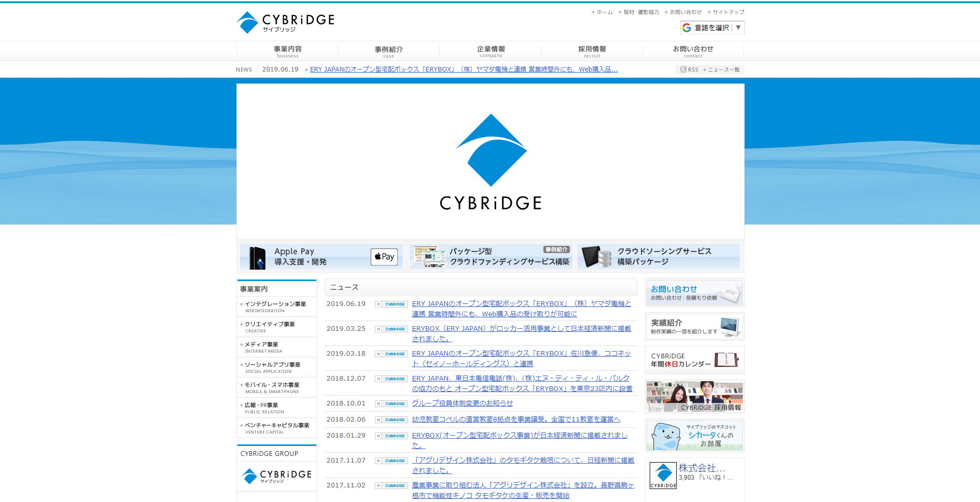Image resolution: width=980 pixels, height=502 pixels.
Task: Open 事例紹介 case menu
Action: (x=389, y=51)
